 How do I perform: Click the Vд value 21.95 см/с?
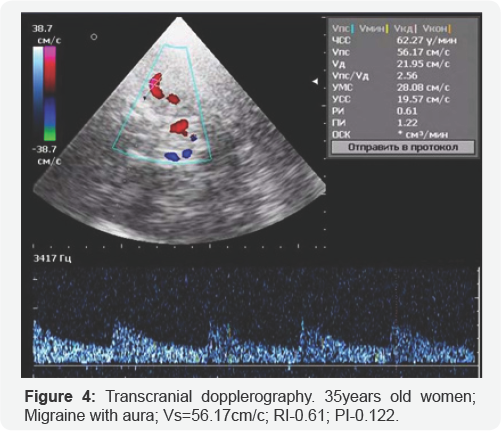point(423,64)
